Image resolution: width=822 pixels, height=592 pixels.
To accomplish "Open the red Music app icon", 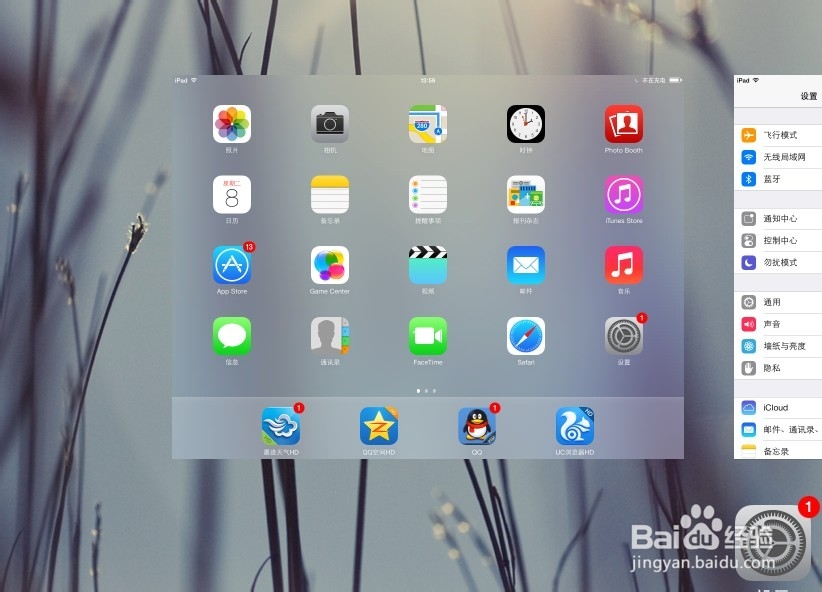I will click(624, 265).
